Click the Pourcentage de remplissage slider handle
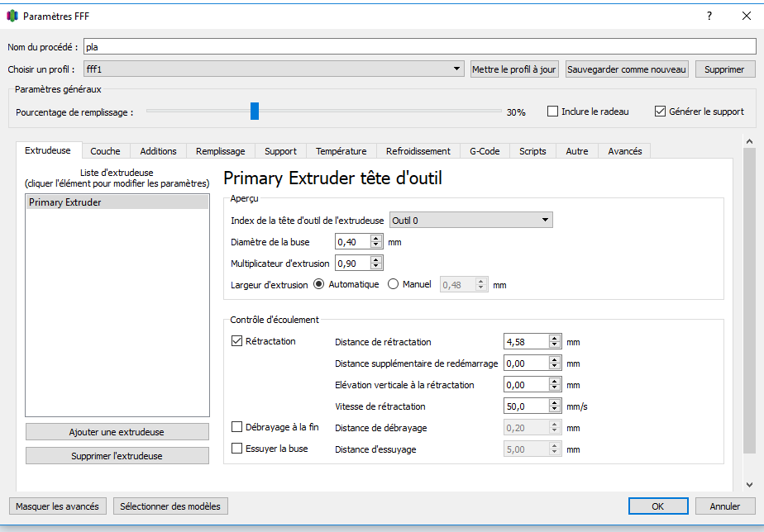764x532 pixels. point(255,111)
